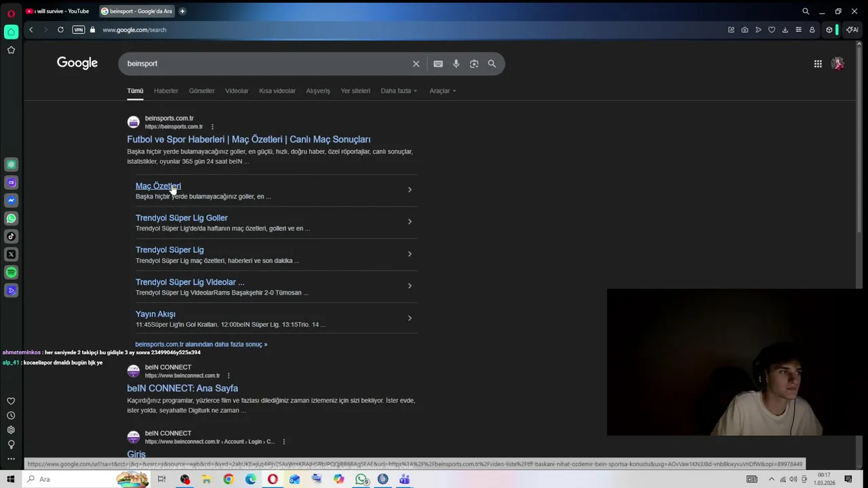868x488 pixels.
Task: Open more options for beinsports.com.tr result
Action: (212, 127)
